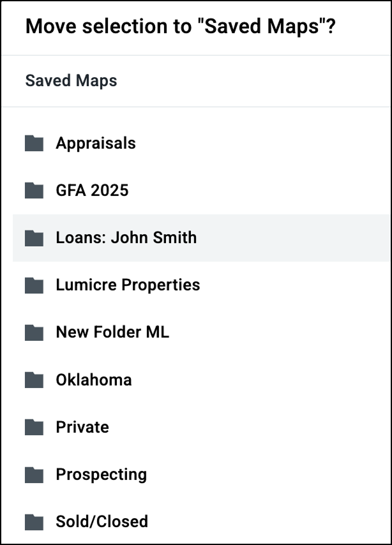Screen dimensions: 392x545
Task: Click the folder icon next to Lumicre Properties
Action: (34, 285)
